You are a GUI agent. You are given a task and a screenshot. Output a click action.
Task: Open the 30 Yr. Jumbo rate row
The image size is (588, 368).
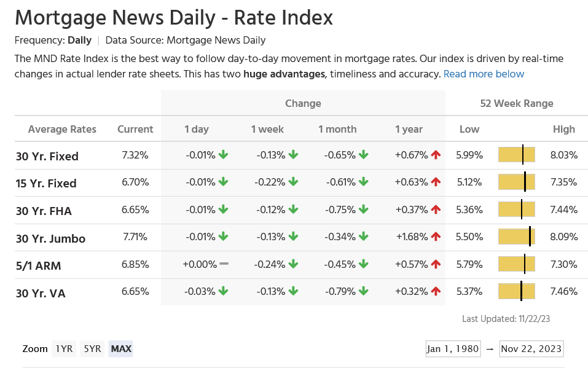pyautogui.click(x=50, y=238)
